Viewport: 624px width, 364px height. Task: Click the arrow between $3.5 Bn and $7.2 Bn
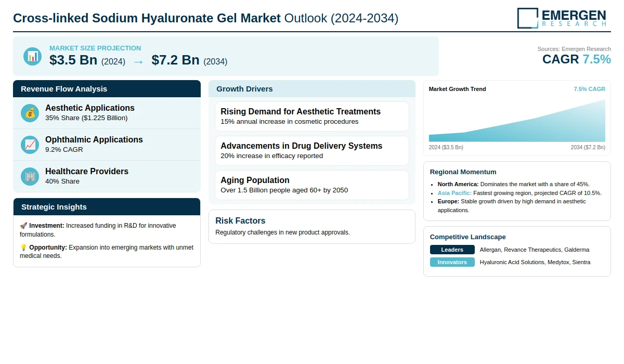pyautogui.click(x=138, y=61)
